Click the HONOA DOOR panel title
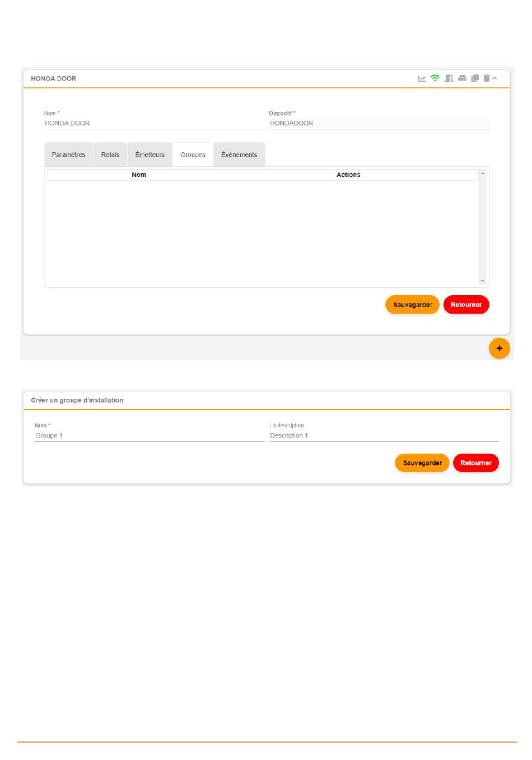 (54, 78)
